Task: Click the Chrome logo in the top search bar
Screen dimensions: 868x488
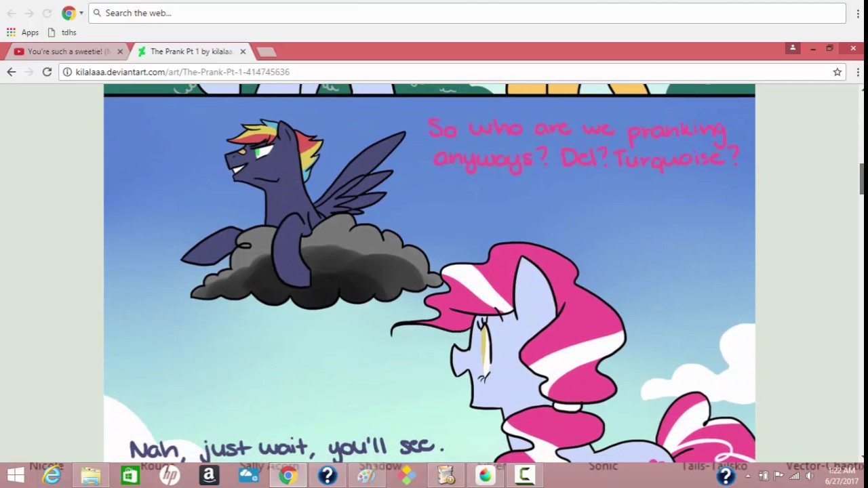Action: (68, 13)
